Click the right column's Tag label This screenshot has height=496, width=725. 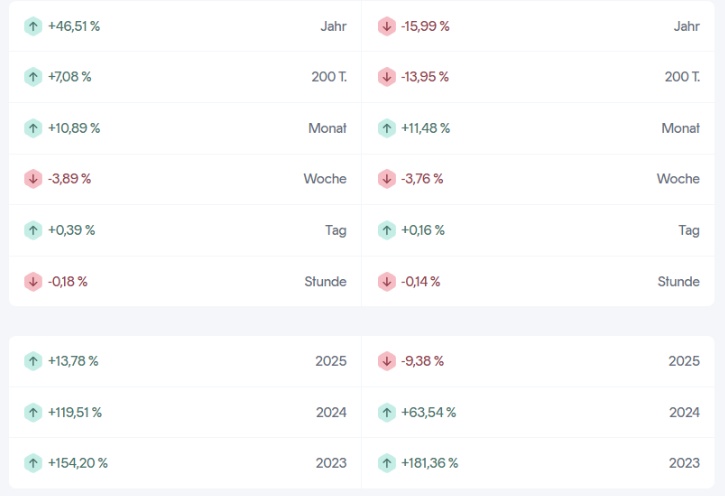point(688,230)
